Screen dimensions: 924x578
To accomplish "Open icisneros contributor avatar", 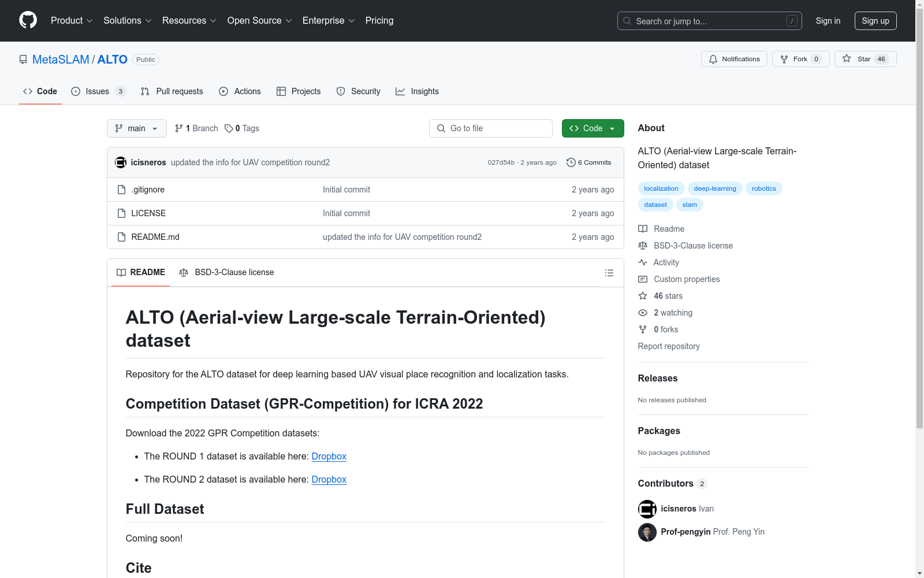I will click(x=647, y=509).
